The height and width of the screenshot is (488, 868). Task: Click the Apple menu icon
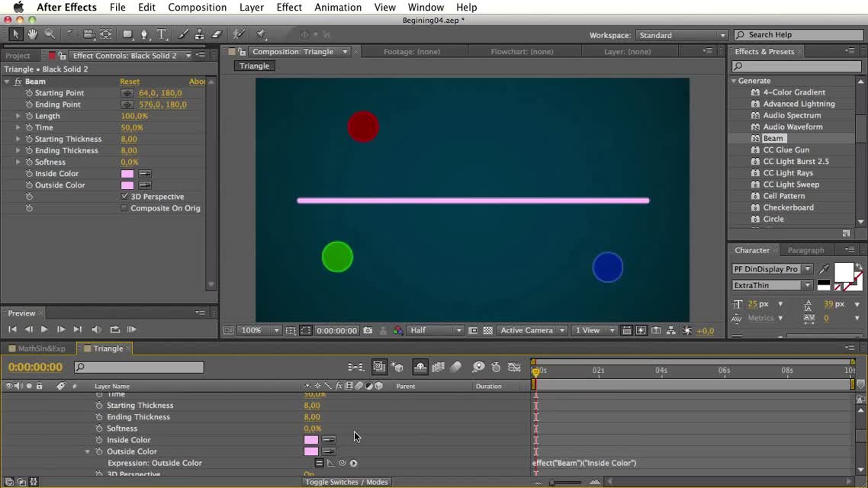coord(18,7)
